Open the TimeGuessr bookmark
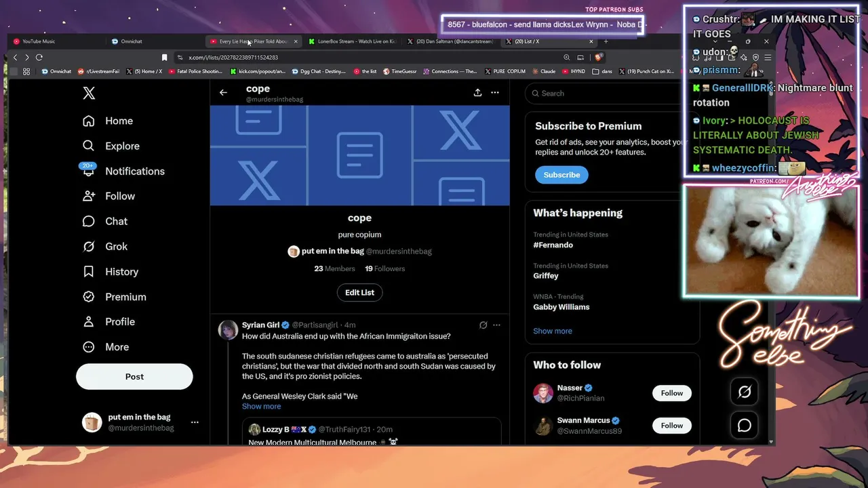The width and height of the screenshot is (868, 488). click(x=400, y=71)
